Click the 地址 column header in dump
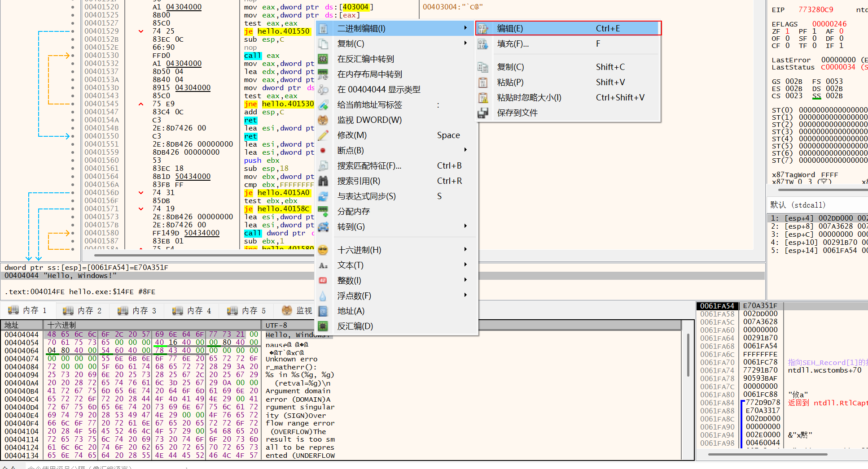 coord(22,325)
